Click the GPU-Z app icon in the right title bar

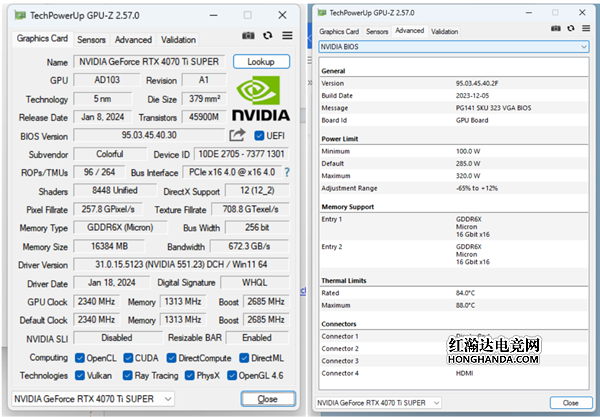322,13
